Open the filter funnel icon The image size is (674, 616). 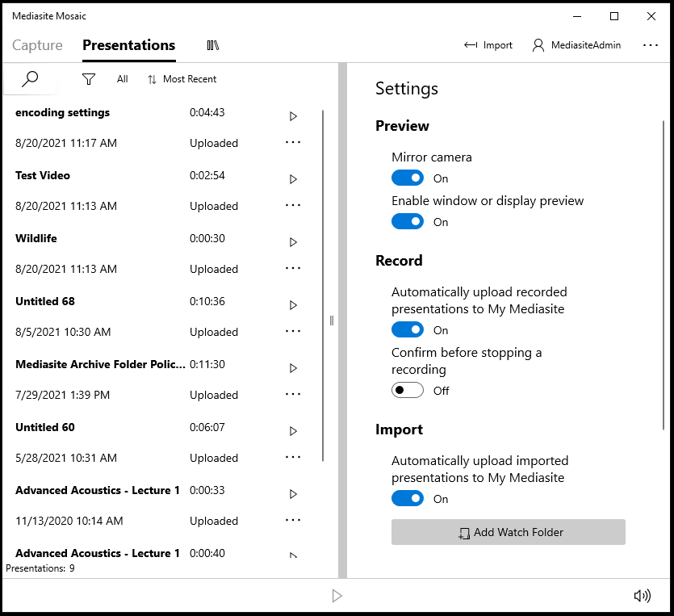point(89,79)
